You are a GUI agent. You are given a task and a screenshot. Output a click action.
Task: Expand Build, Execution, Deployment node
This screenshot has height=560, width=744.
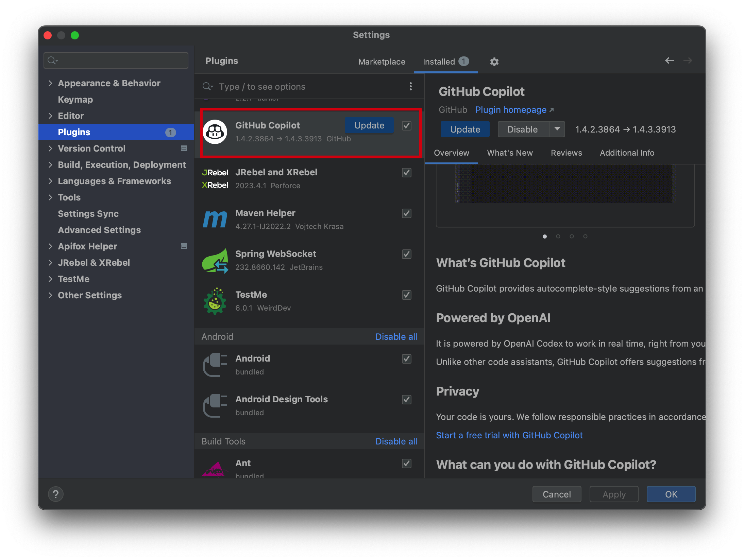point(50,164)
